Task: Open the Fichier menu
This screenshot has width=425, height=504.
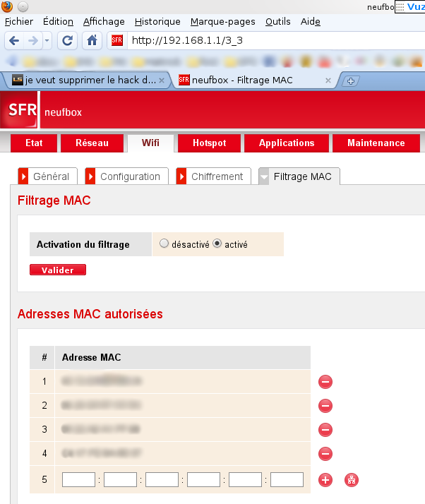Action: pyautogui.click(x=19, y=22)
